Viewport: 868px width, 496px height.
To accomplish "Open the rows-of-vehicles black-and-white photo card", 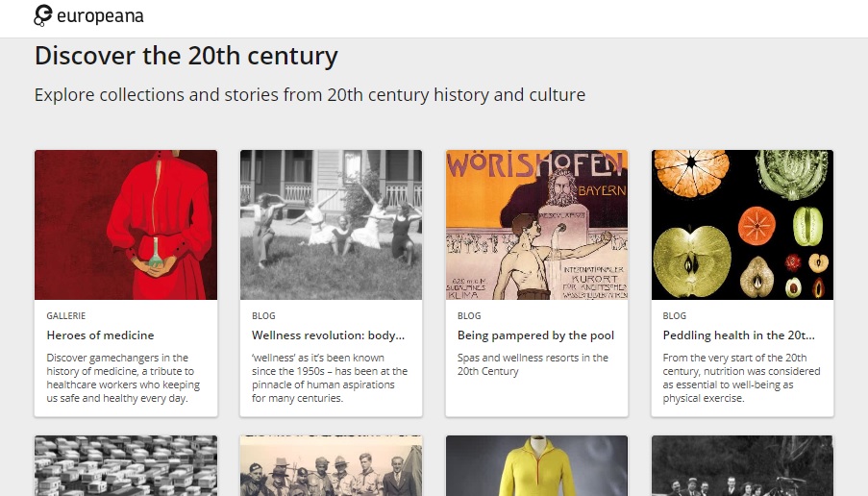I will tap(126, 465).
